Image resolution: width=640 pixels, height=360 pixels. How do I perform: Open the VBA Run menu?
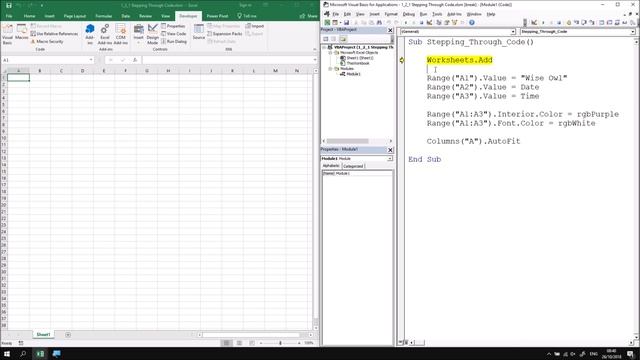(423, 14)
